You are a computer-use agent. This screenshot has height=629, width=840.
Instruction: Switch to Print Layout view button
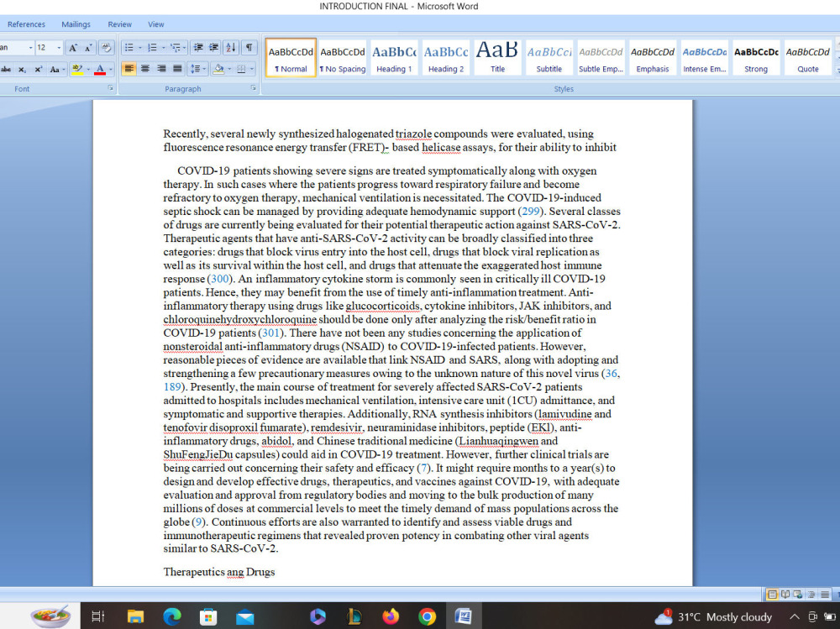tap(772, 595)
